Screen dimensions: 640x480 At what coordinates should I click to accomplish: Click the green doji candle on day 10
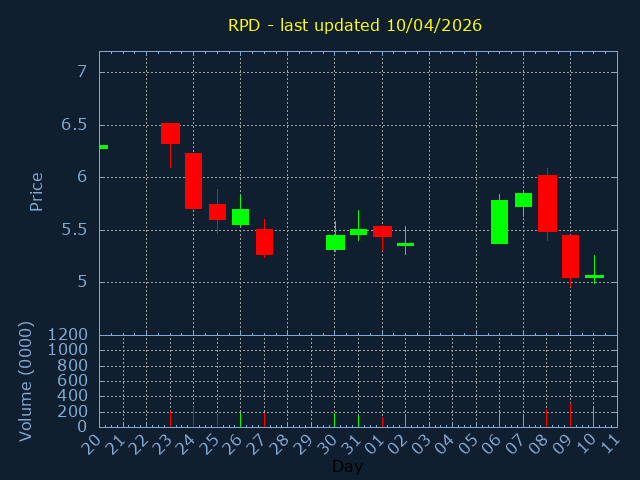pyautogui.click(x=594, y=276)
